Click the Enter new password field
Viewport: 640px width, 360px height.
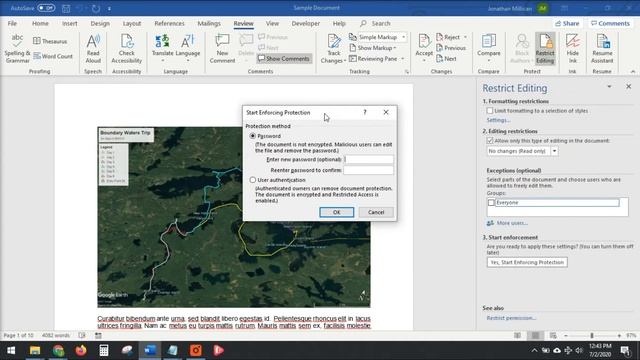pos(369,159)
